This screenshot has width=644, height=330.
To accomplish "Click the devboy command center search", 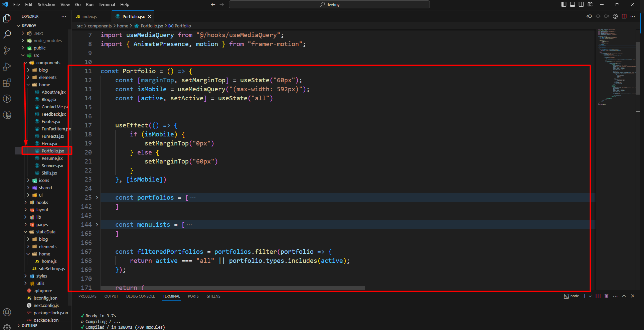I will pyautogui.click(x=329, y=4).
